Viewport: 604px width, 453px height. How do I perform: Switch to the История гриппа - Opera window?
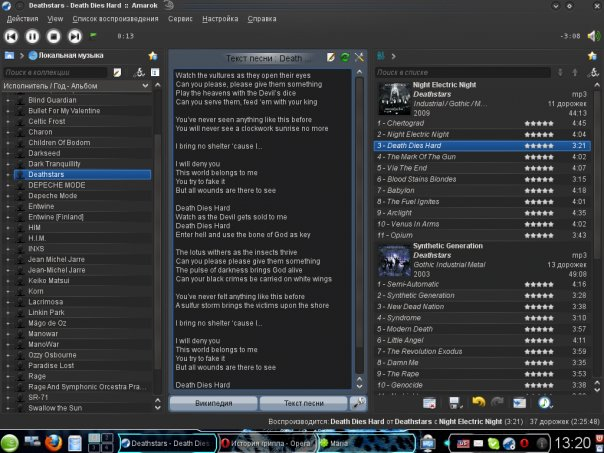[266, 443]
